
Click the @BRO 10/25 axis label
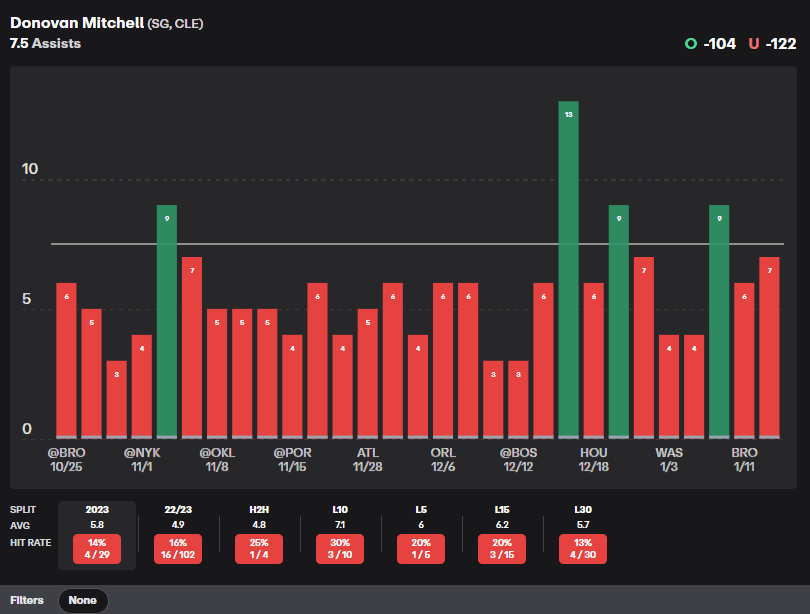[x=66, y=460]
